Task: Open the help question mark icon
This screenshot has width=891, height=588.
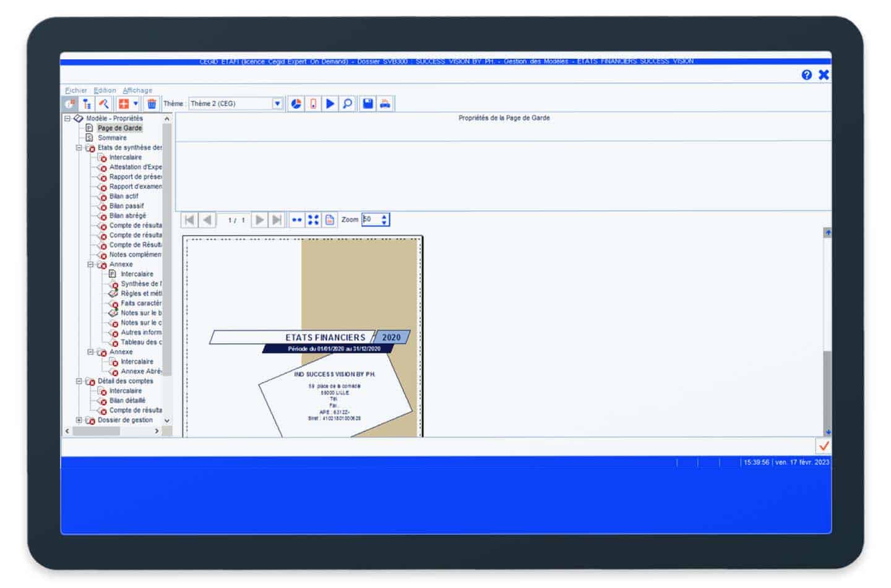Action: click(807, 75)
